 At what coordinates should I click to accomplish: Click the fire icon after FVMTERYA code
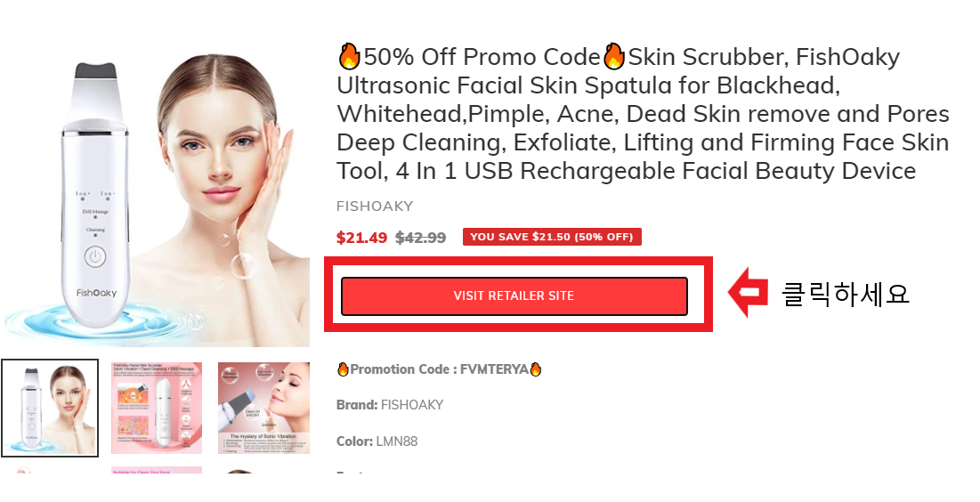point(535,369)
